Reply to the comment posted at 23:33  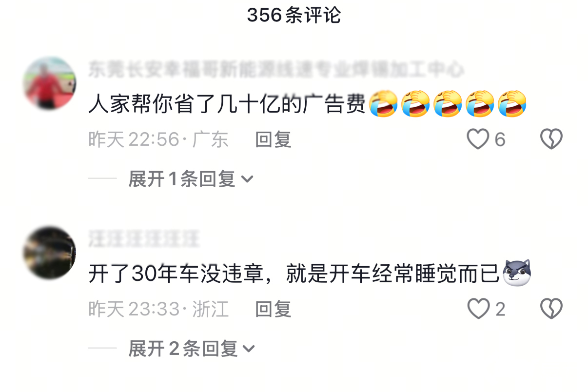[274, 309]
